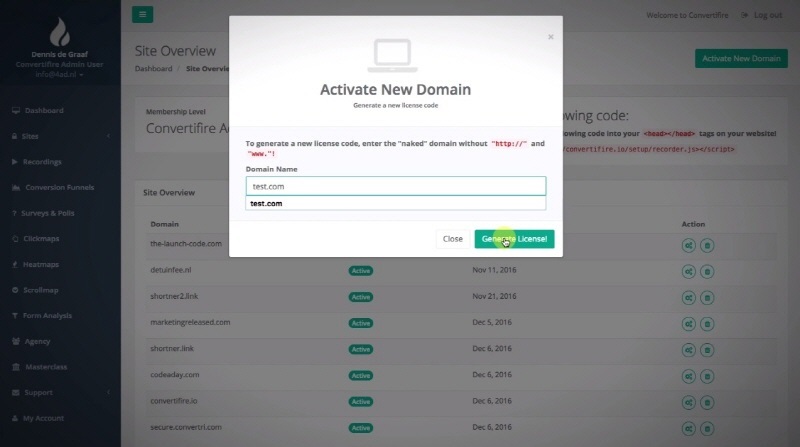Toggle the hamburger menu button

pos(142,14)
